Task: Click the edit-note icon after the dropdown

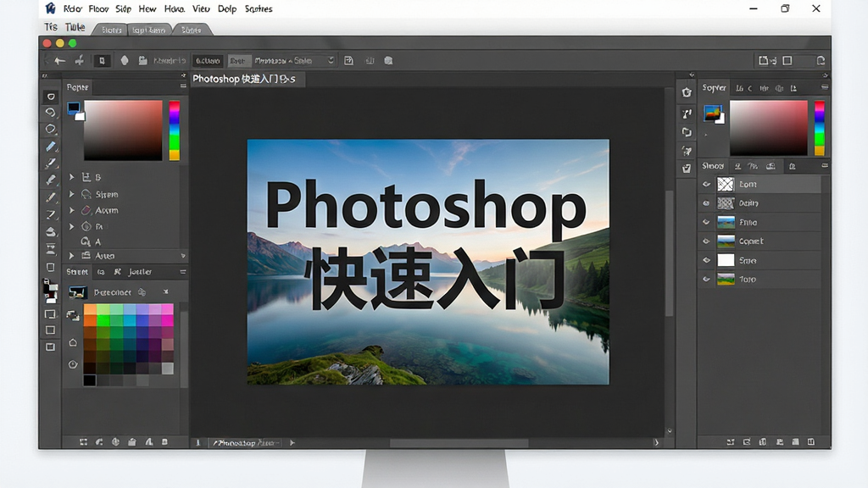Action: pos(348,61)
